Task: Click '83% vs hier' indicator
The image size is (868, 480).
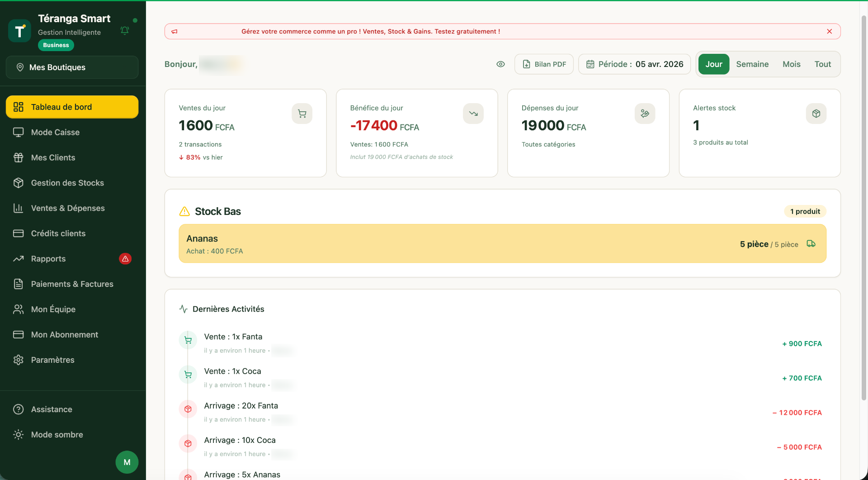Action: [x=201, y=157]
